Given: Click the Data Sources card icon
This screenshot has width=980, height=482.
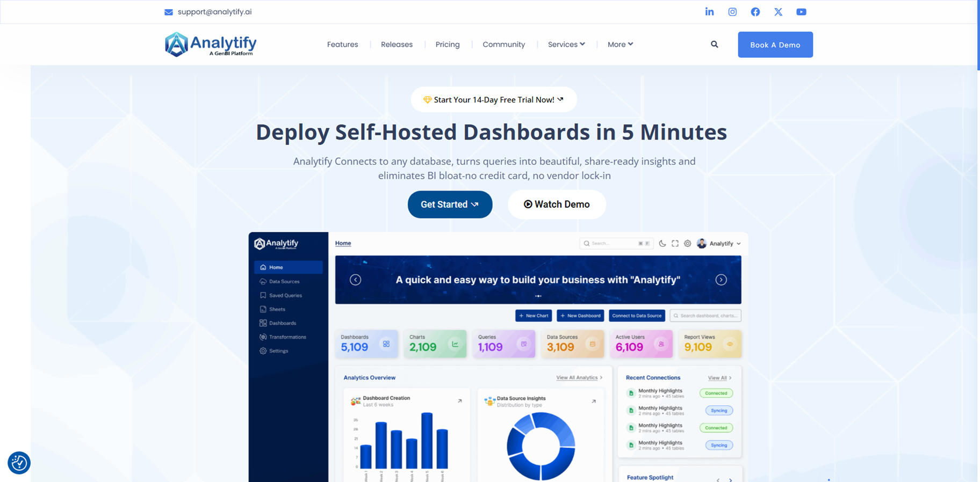Looking at the screenshot, I should 593,344.
